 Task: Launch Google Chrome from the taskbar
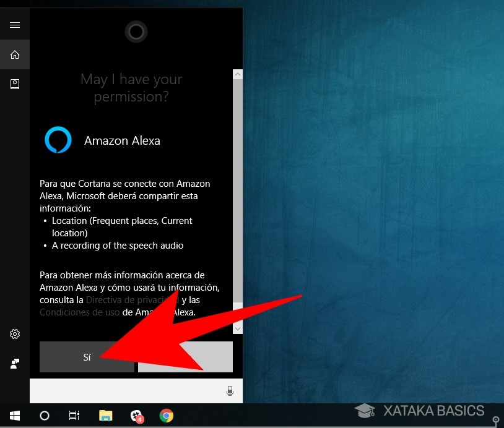(x=167, y=416)
